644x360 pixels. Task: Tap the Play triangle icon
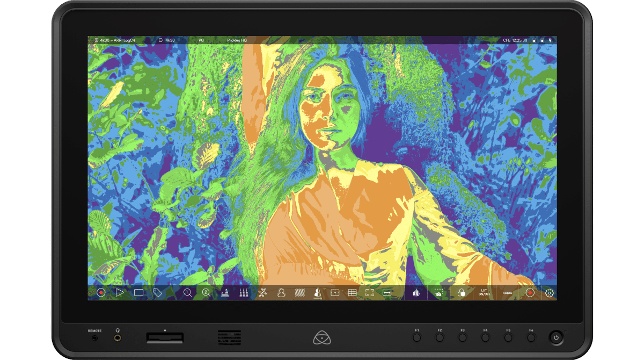pyautogui.click(x=120, y=293)
